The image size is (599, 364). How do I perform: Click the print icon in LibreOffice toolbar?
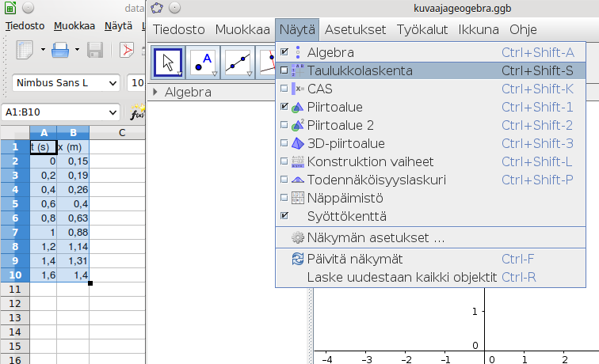pos(60,51)
